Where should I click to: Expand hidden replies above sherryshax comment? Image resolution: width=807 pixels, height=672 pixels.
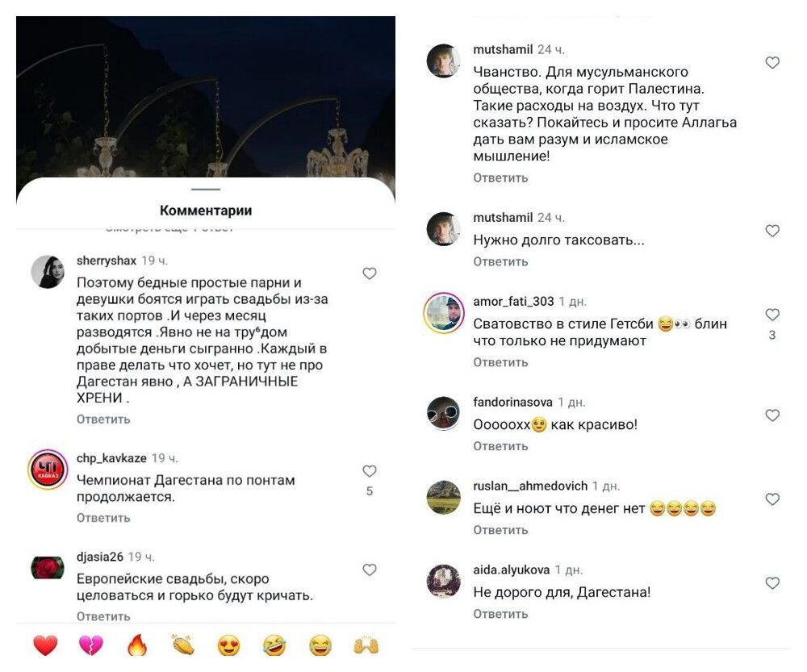[x=169, y=229]
